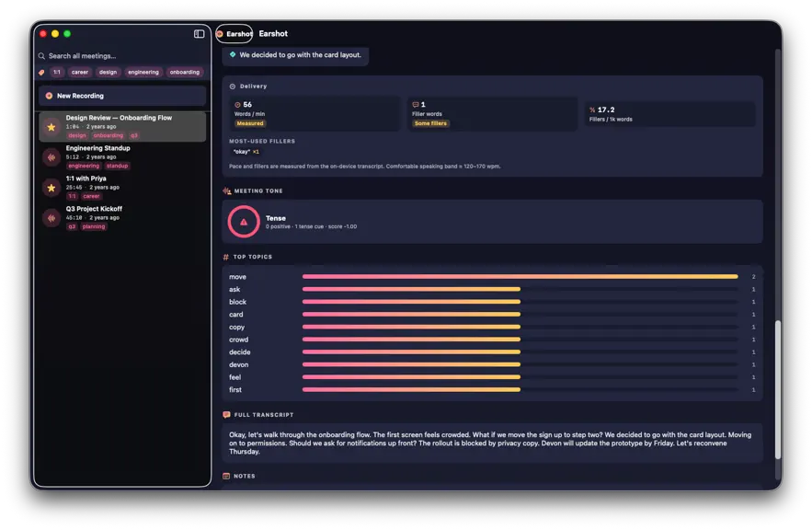Screen dimensions: 812x530
Task: Open the Q3 Project Kickoff meeting
Action: pos(122,217)
